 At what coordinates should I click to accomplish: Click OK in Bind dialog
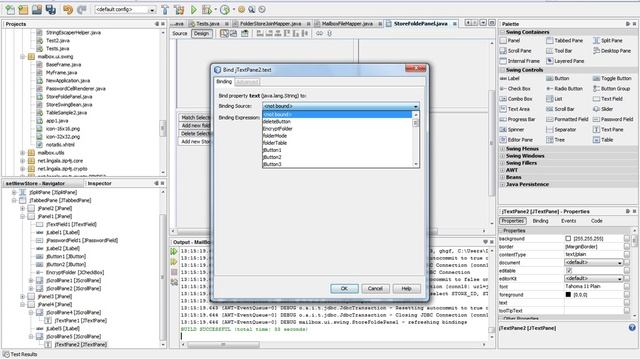tap(344, 289)
